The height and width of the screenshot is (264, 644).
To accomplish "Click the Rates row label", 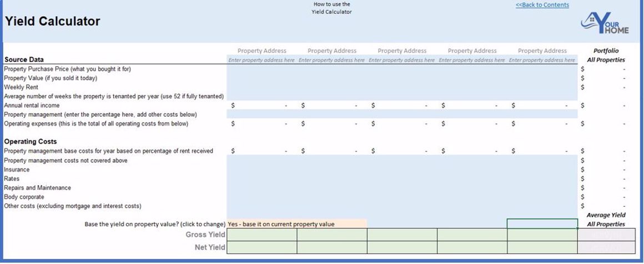I will pyautogui.click(x=12, y=178).
